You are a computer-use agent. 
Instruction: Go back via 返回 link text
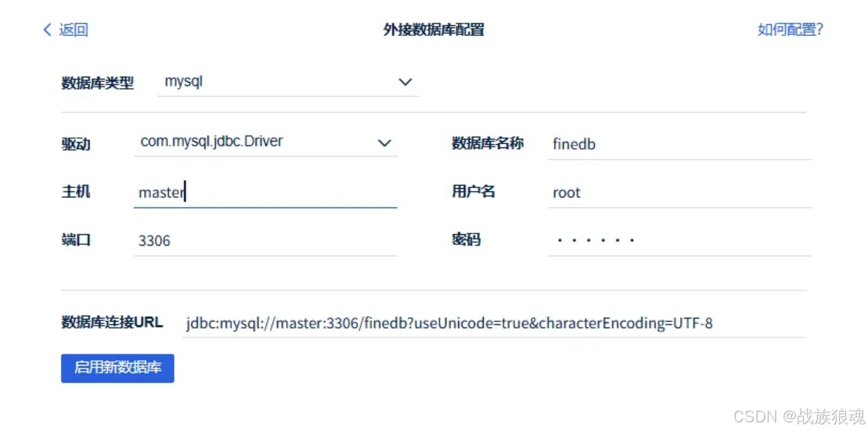(73, 29)
